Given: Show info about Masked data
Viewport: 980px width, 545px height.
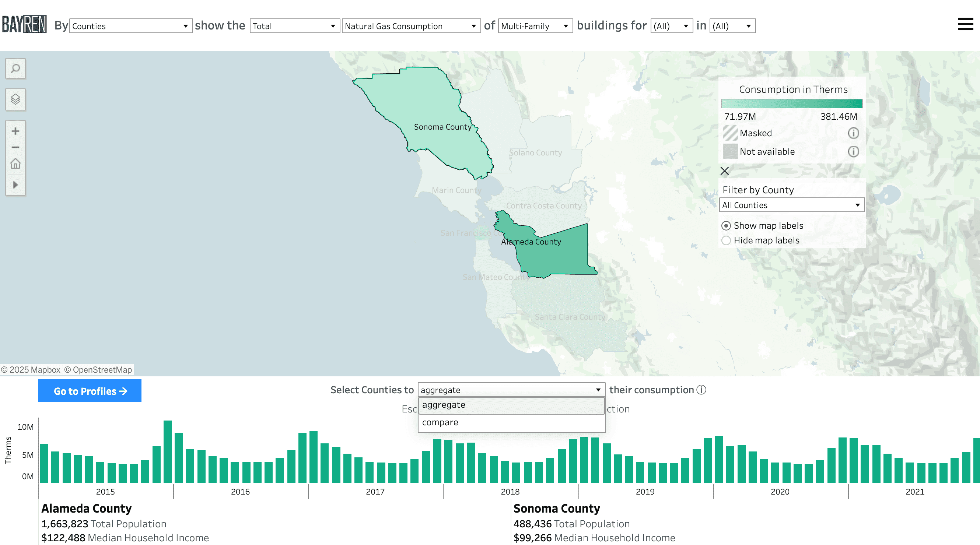Looking at the screenshot, I should [853, 133].
